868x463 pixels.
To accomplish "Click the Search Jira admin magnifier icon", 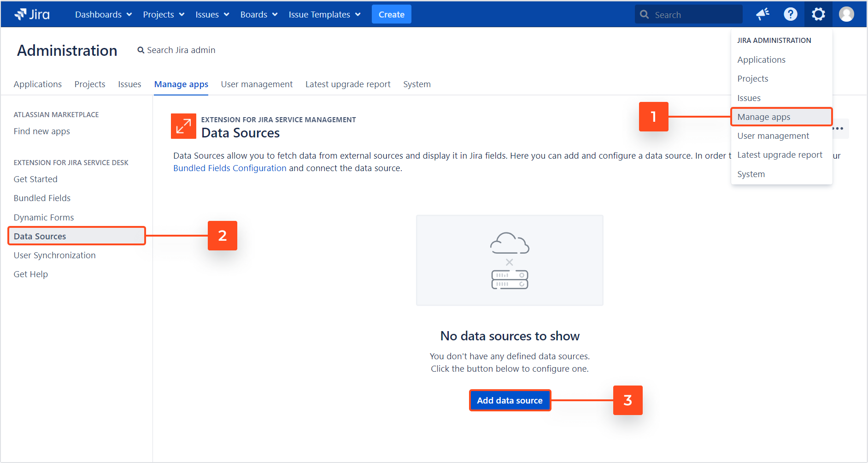I will 141,50.
